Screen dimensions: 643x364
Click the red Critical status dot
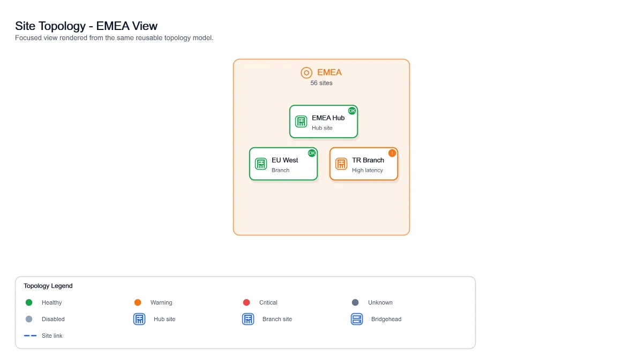pyautogui.click(x=246, y=302)
